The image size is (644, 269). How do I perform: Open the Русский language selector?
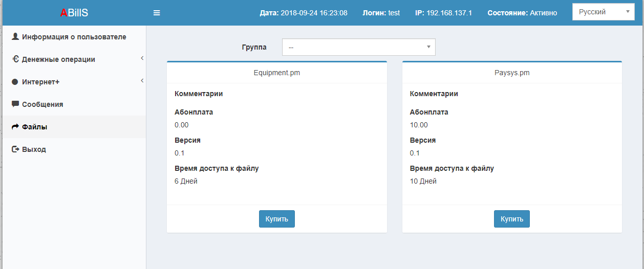click(603, 12)
